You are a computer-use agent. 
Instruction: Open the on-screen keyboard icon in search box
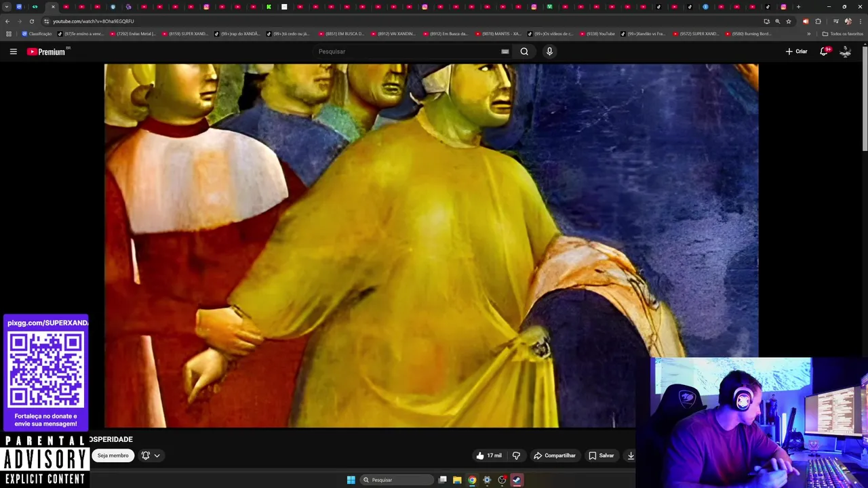505,52
